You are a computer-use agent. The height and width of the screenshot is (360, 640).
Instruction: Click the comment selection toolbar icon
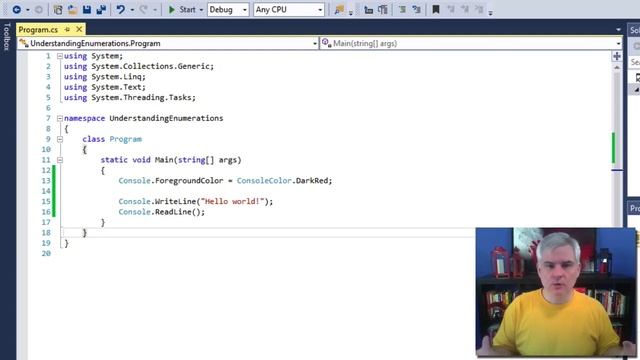382,9
